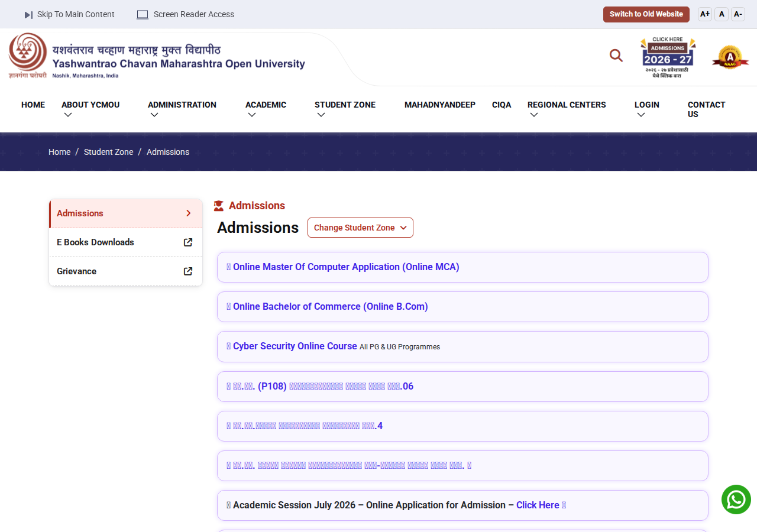Click the 'All PG & UG Programmes' text

(400, 347)
